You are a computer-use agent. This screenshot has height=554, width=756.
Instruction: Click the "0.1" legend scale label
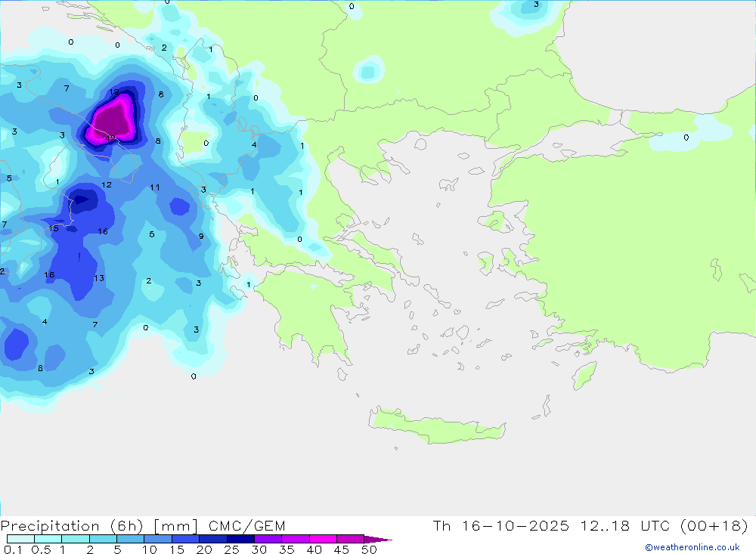coord(13,549)
